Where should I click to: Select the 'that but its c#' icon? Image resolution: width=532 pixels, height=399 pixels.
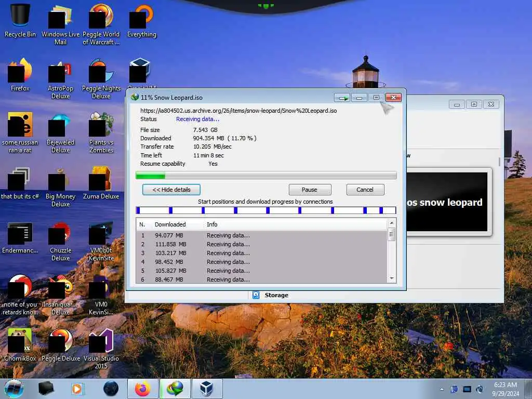click(20, 183)
